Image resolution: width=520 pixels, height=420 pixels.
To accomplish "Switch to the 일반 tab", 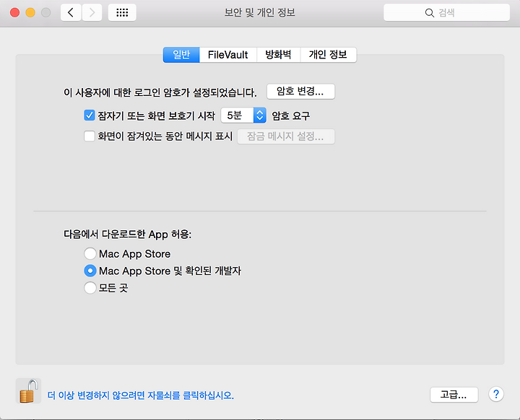I will (181, 55).
